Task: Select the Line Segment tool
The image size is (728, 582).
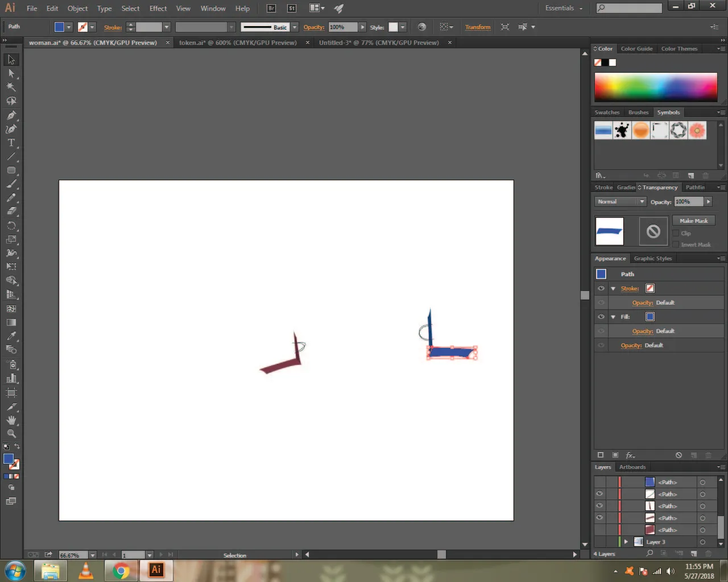Action: click(11, 156)
